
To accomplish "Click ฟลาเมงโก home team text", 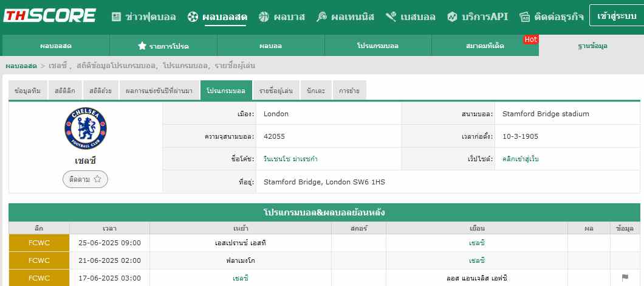I will click(241, 260).
